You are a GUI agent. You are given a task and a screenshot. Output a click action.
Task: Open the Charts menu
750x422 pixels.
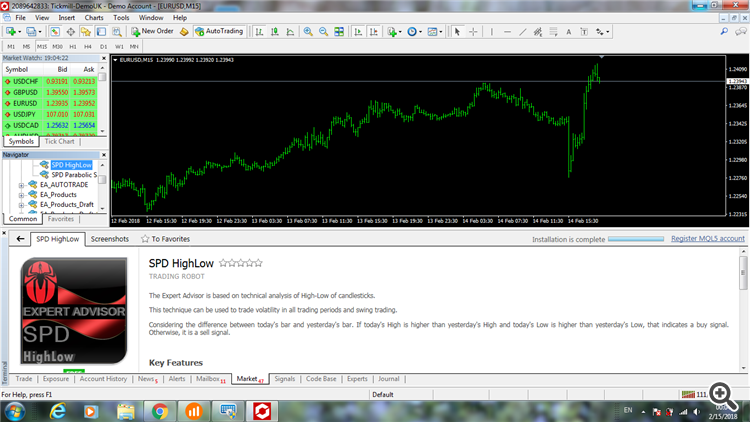point(94,18)
